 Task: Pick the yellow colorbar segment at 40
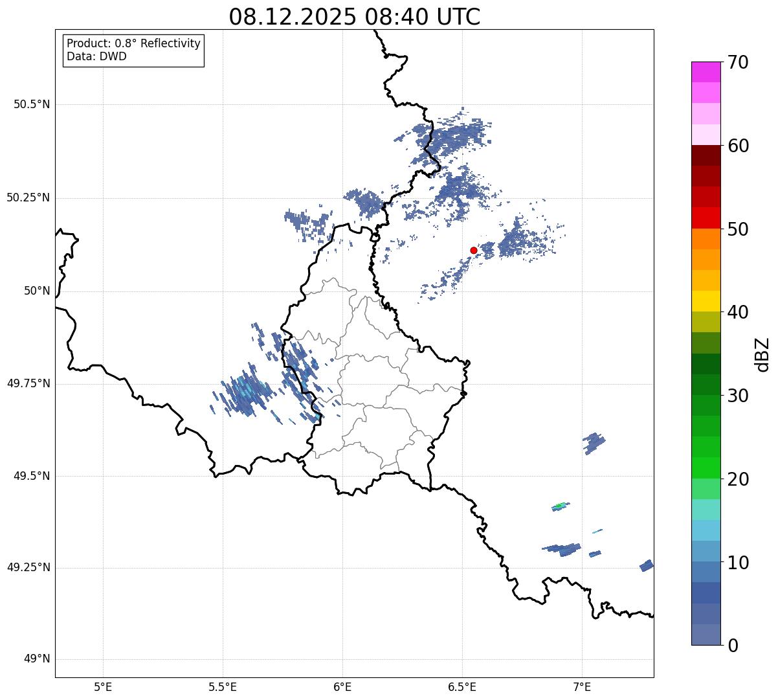[x=706, y=302]
